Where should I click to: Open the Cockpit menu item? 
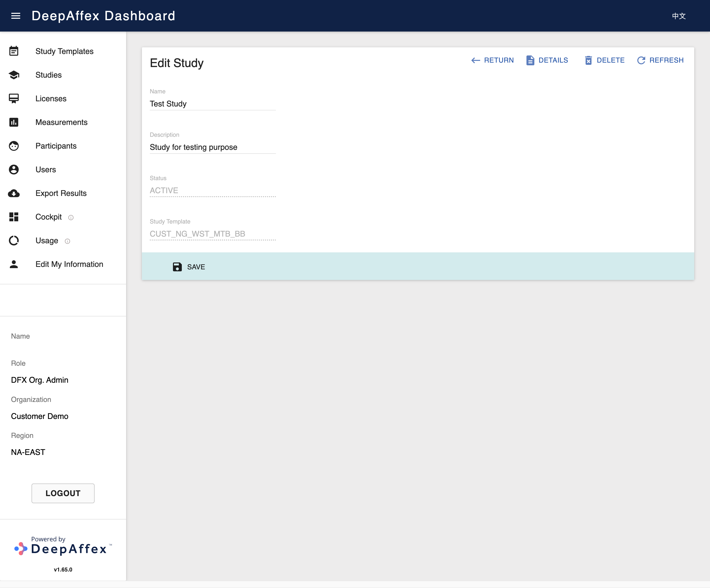[x=48, y=217]
